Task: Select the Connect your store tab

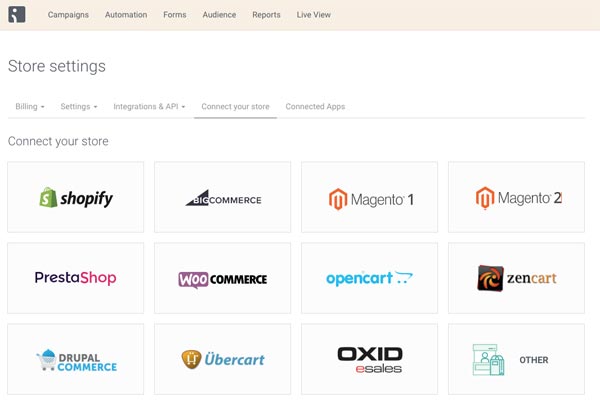Action: point(235,106)
